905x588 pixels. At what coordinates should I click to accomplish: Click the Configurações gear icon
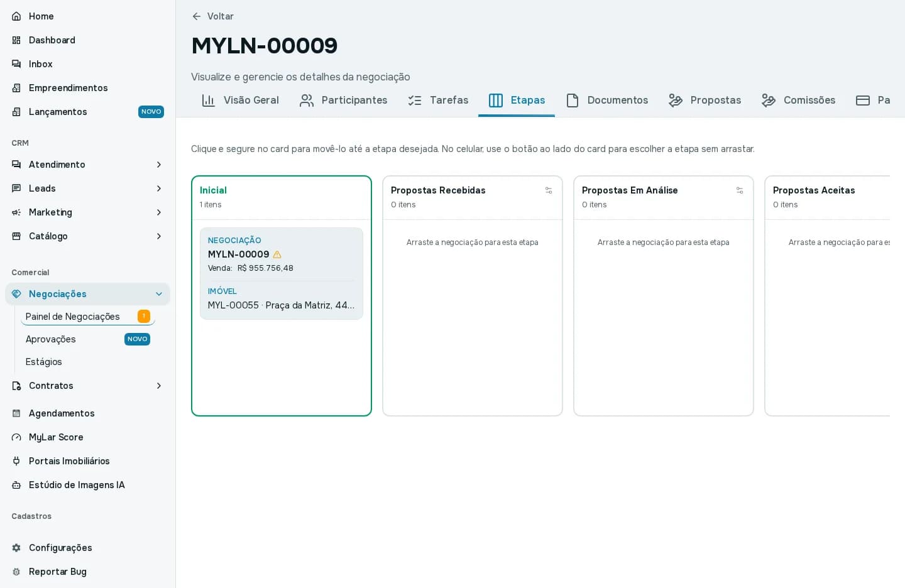(x=16, y=548)
